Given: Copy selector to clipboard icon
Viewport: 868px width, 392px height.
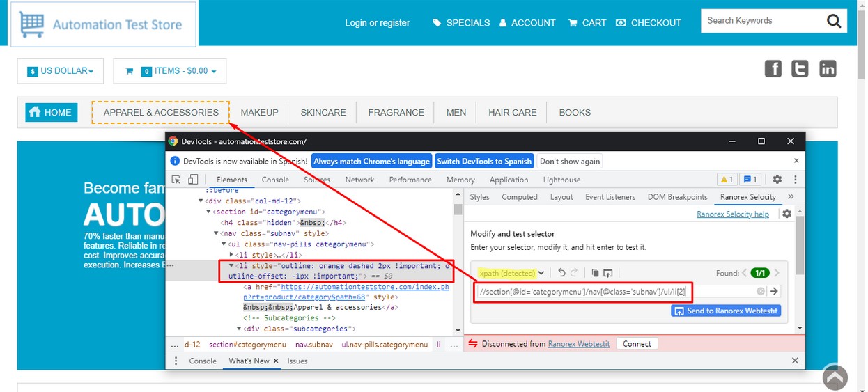Looking at the screenshot, I should click(x=595, y=273).
